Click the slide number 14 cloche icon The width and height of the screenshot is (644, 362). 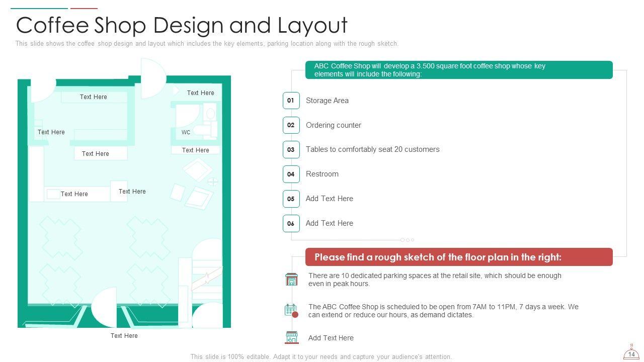[x=631, y=352]
